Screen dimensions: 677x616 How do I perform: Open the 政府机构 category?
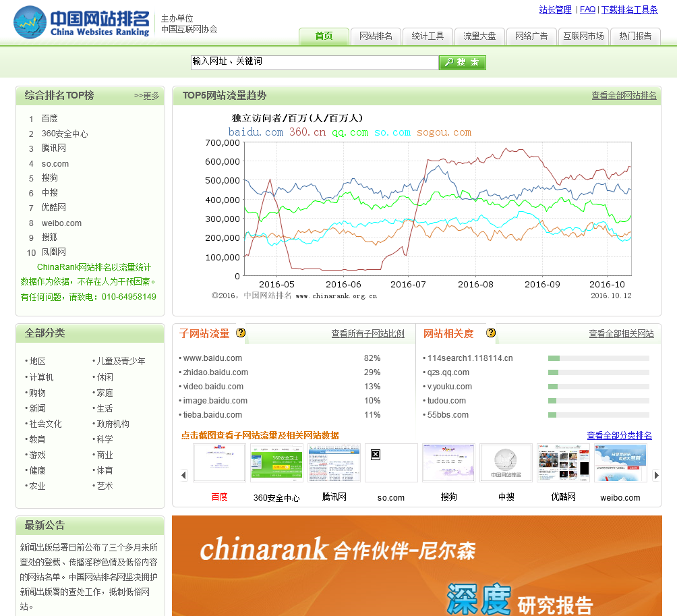(x=113, y=424)
